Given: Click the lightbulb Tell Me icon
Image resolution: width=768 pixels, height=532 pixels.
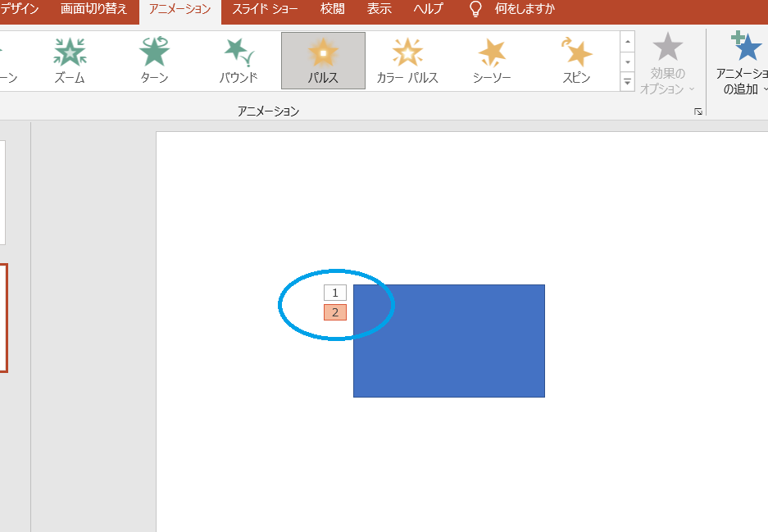Looking at the screenshot, I should [475, 10].
